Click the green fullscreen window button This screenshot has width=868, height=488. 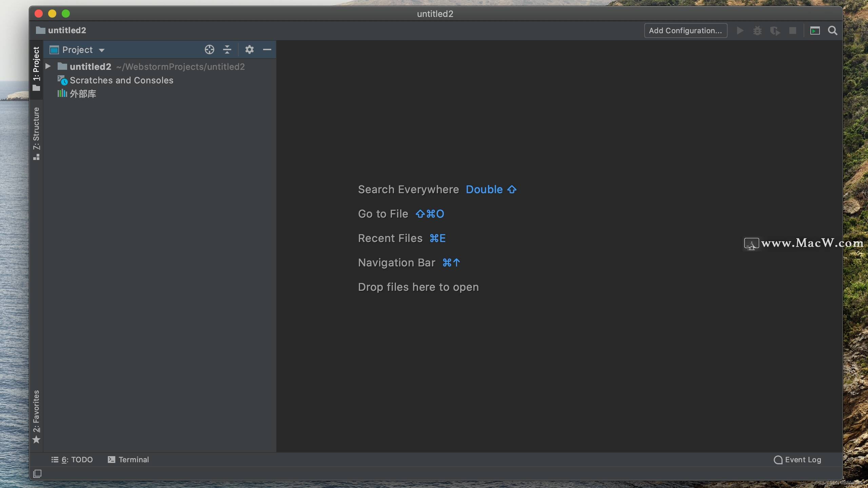tap(66, 14)
